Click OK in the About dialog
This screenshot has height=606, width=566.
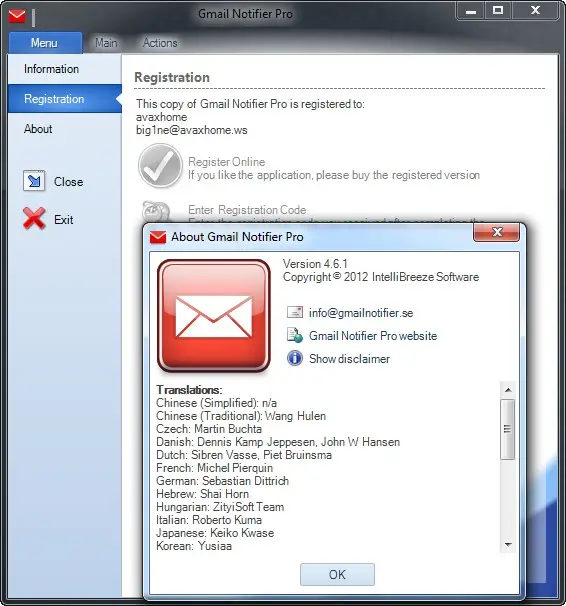coord(337,574)
